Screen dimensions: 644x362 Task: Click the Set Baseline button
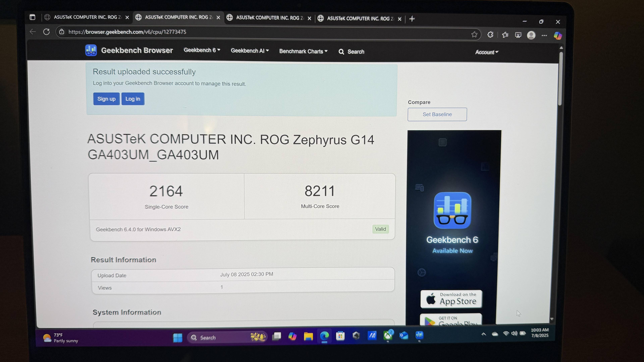pyautogui.click(x=437, y=114)
